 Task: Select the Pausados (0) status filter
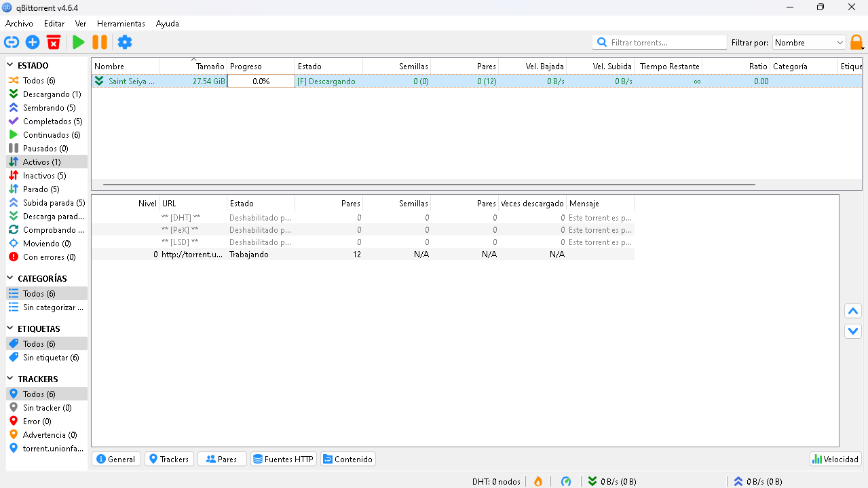(x=47, y=149)
